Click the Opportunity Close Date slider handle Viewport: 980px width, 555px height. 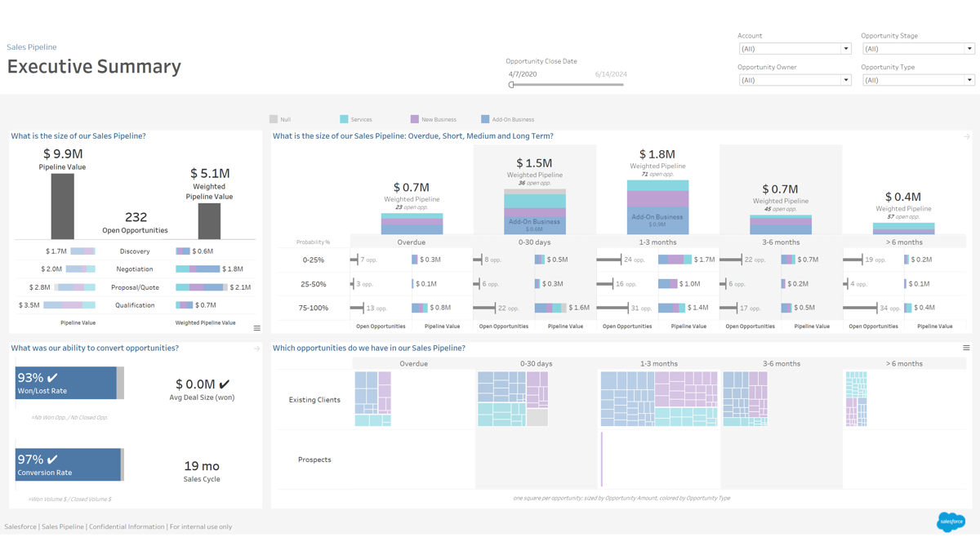coord(511,85)
